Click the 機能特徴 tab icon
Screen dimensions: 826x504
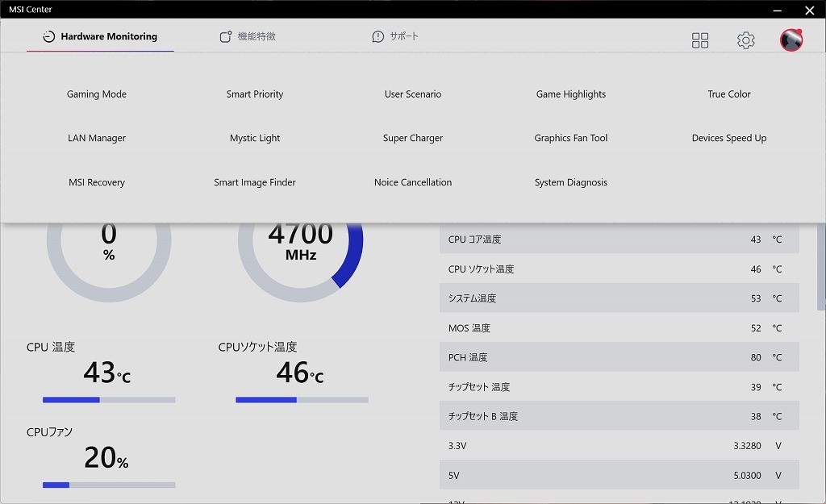tap(226, 36)
